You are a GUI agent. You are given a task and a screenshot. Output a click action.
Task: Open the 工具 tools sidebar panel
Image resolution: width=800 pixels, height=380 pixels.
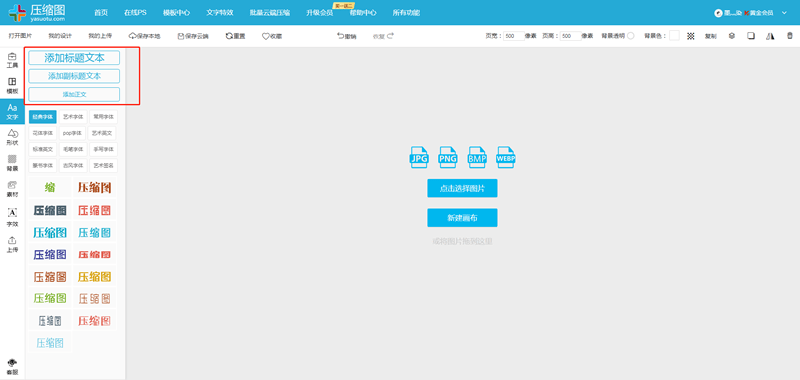click(x=12, y=60)
